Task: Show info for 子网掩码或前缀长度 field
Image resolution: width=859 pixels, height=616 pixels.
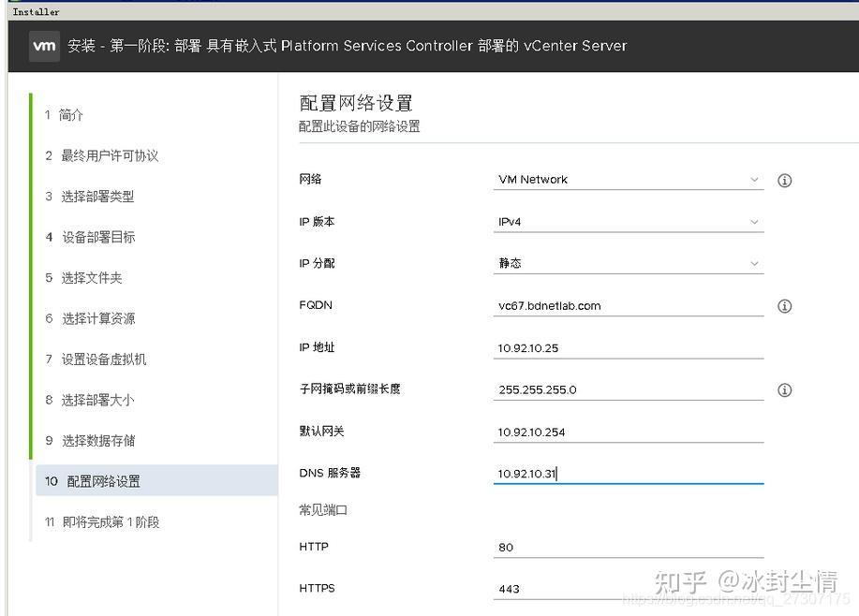Action: click(784, 389)
